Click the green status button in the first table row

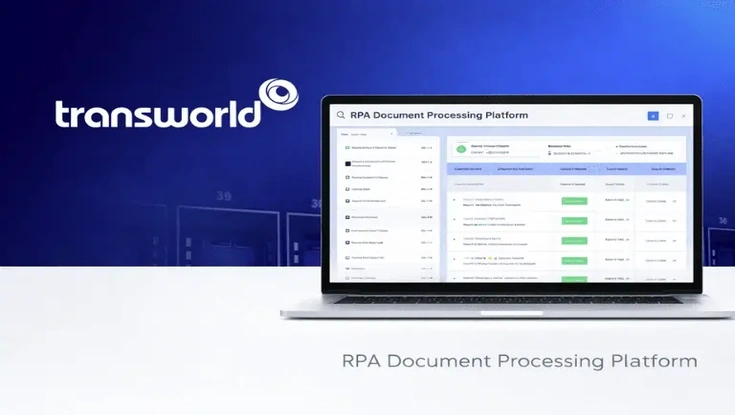[x=574, y=201]
